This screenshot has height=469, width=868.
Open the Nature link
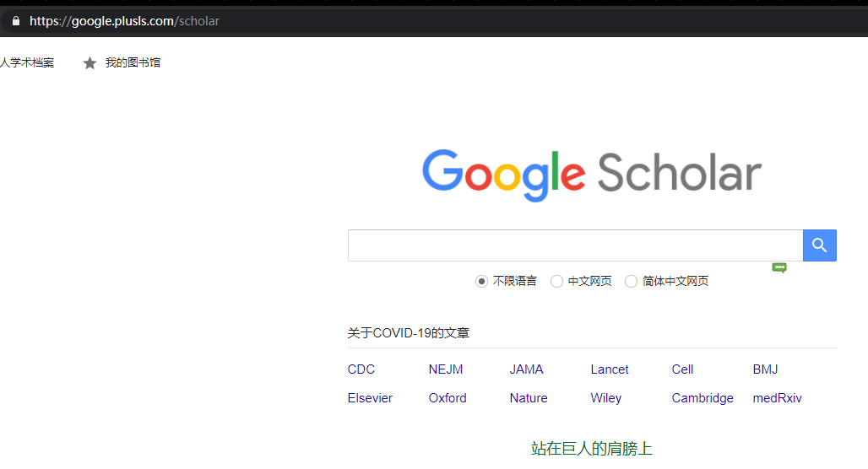tap(529, 398)
